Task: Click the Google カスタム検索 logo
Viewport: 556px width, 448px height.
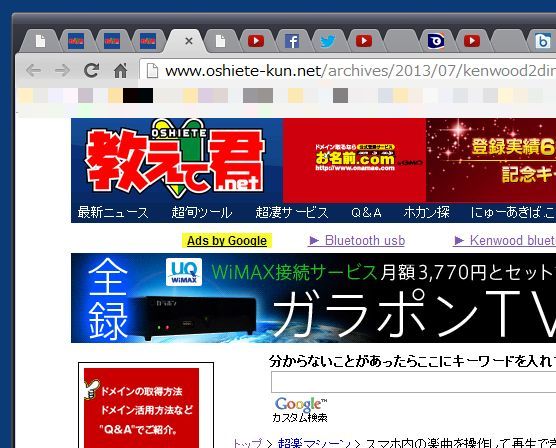Action: [x=300, y=410]
